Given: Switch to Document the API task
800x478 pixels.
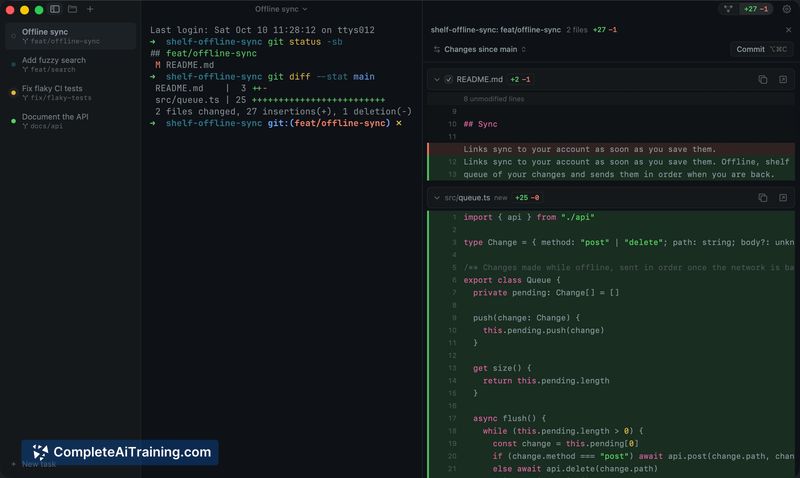Looking at the screenshot, I should (70, 121).
